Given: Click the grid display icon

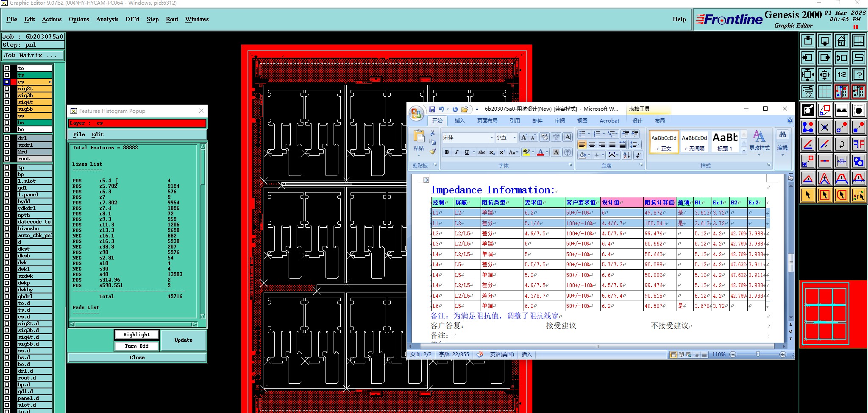Looking at the screenshot, I should point(825,91).
